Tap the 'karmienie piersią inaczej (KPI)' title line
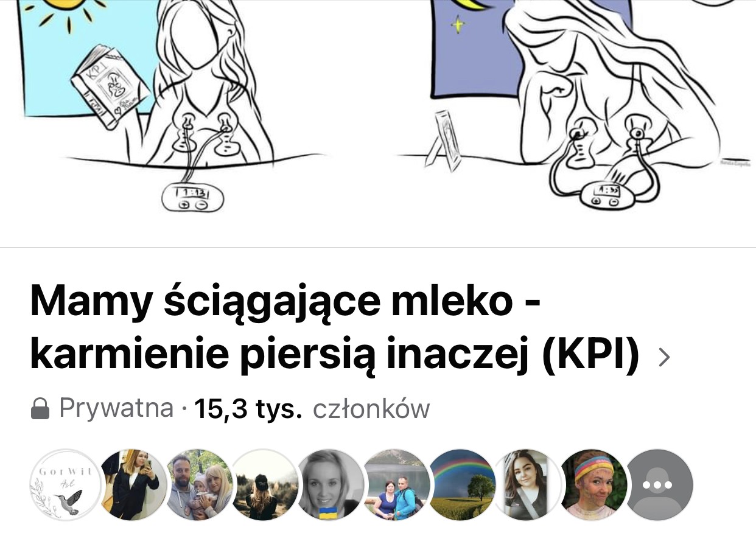The width and height of the screenshot is (756, 547). pos(335,357)
